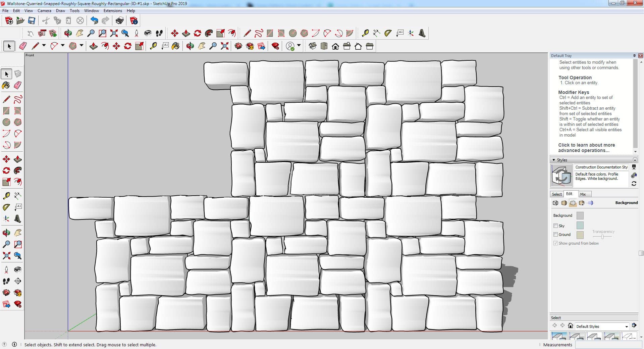644x349 pixels.
Task: Enable the Ground checkbox
Action: (x=555, y=235)
